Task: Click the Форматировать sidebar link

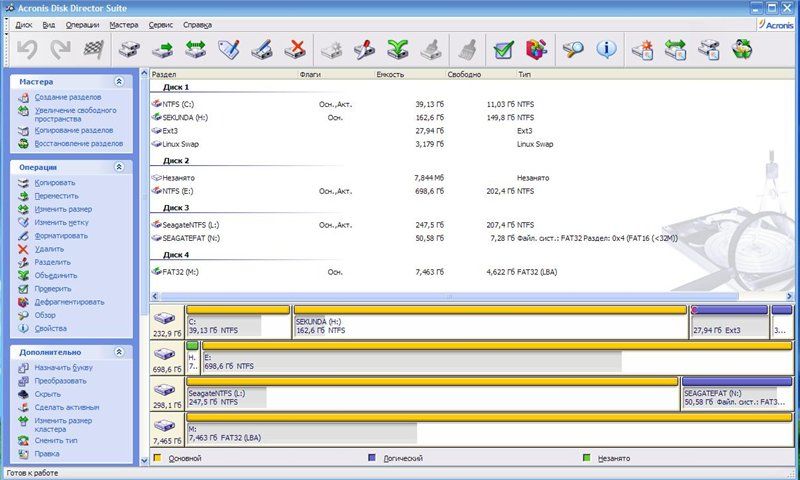Action: pyautogui.click(x=61, y=236)
